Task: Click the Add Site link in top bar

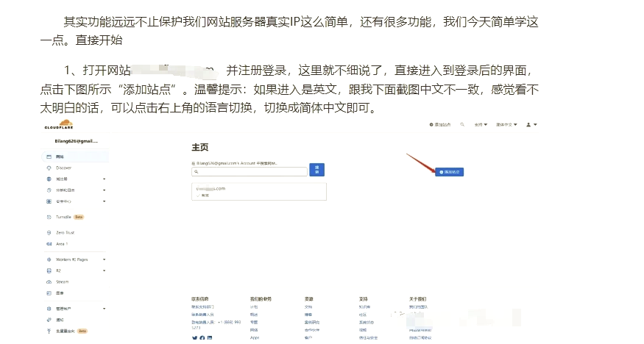Action: (440, 125)
